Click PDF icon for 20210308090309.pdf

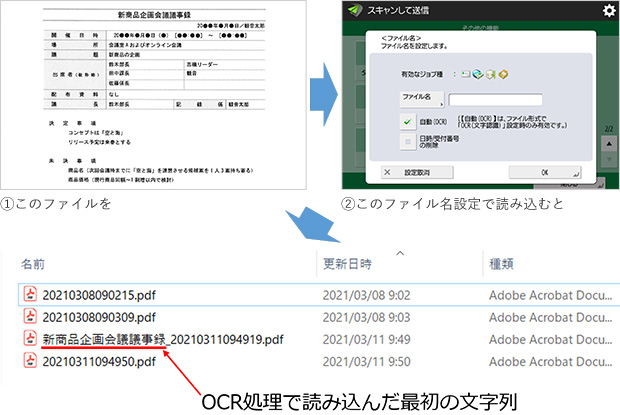tap(31, 317)
